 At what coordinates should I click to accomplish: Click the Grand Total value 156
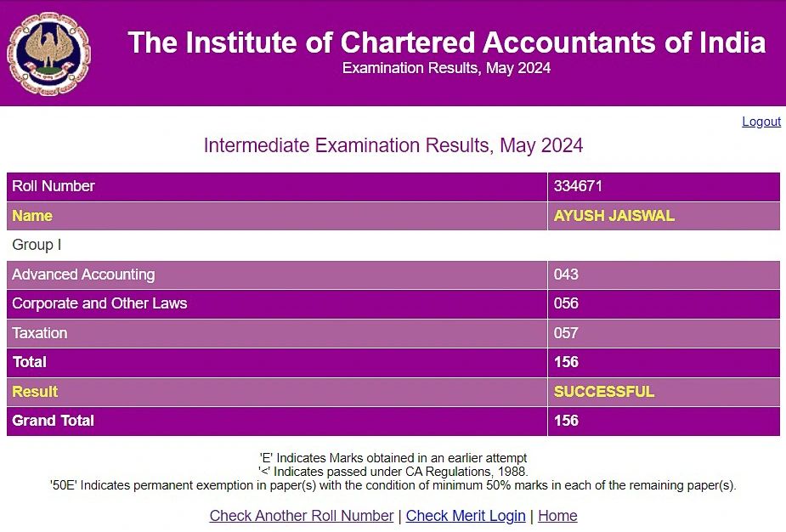click(x=566, y=421)
